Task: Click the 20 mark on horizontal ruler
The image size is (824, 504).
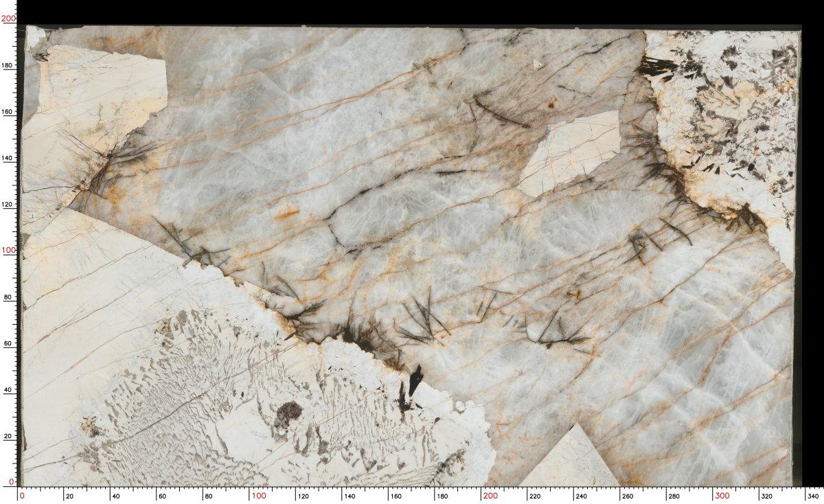Action: coord(70,496)
